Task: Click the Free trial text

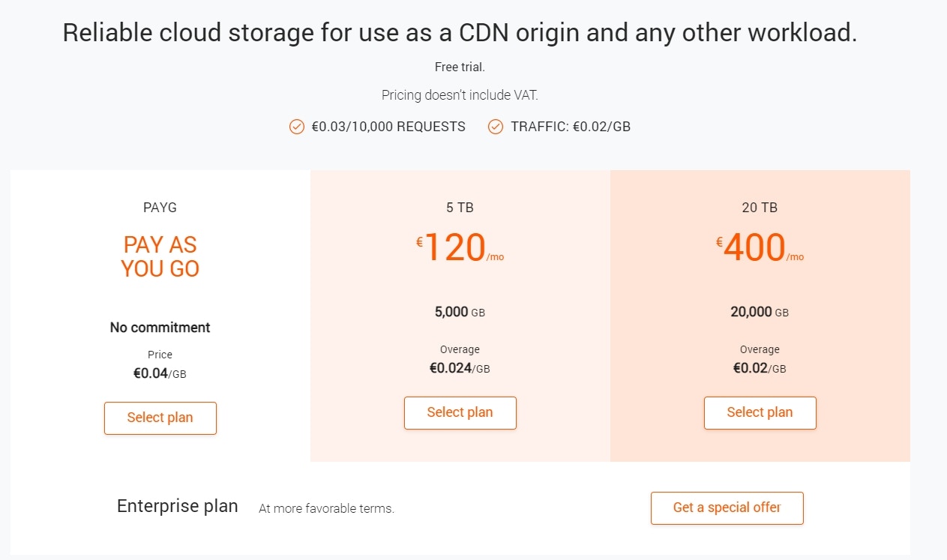Action: [x=460, y=67]
